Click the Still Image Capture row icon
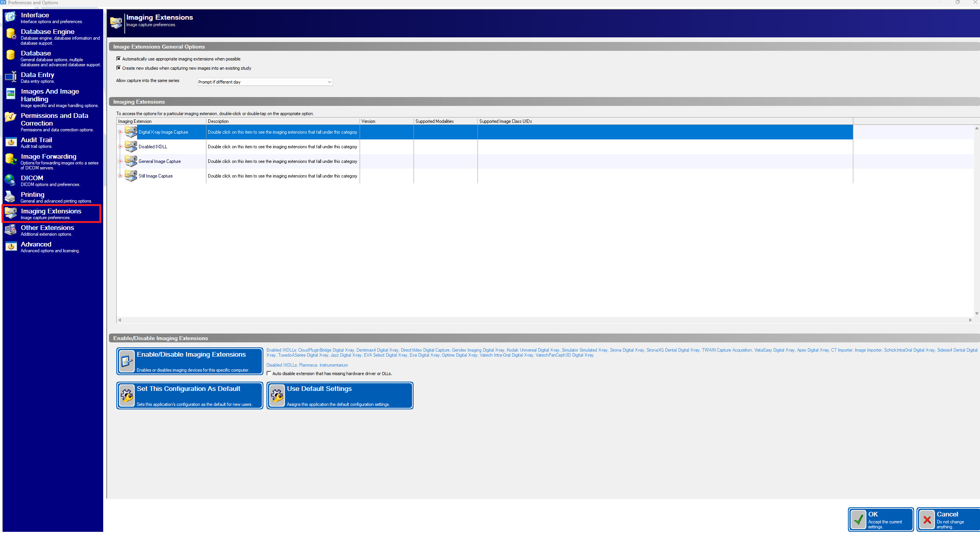Screen dimensions: 980x533 pyautogui.click(x=131, y=176)
